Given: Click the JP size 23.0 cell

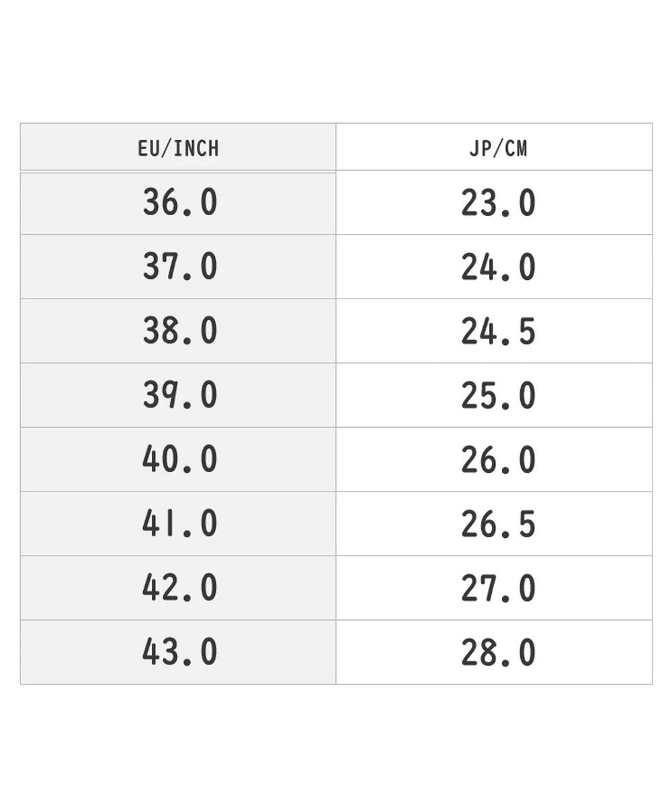Looking at the screenshot, I should point(494,203).
